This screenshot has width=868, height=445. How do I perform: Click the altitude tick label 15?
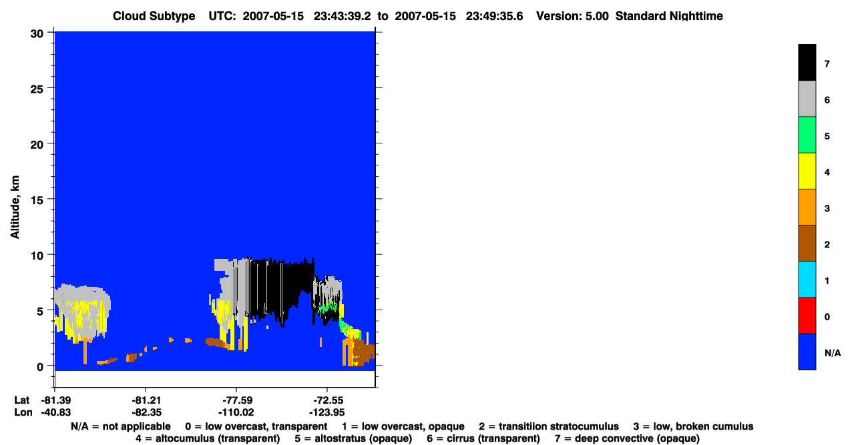click(x=37, y=199)
